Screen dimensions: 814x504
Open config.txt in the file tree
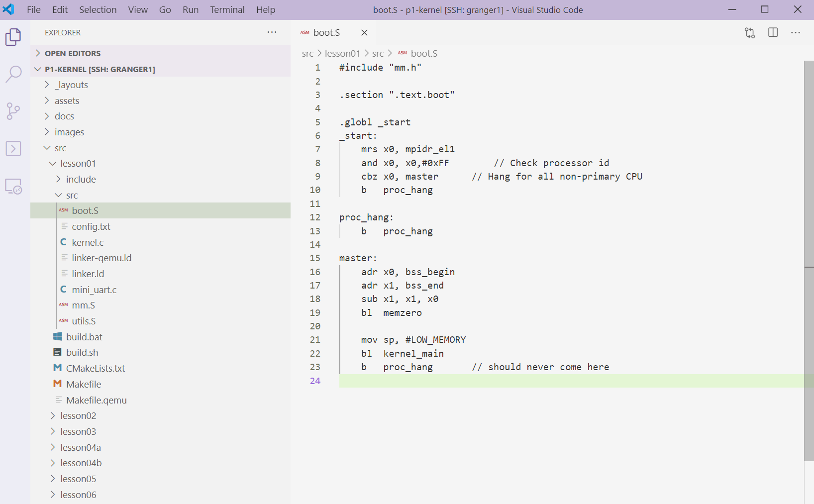click(x=160, y=227)
